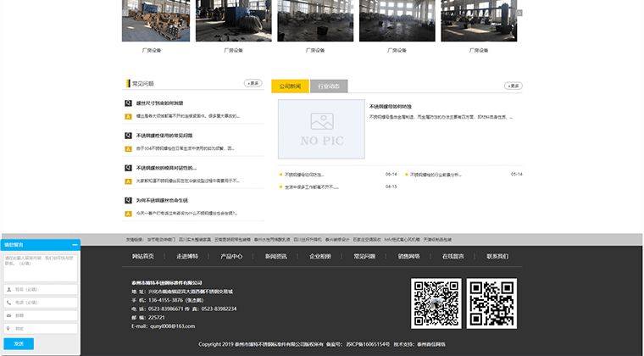Open 网站首页 in footer navigation
The width and height of the screenshot is (644, 356).
pos(143,255)
